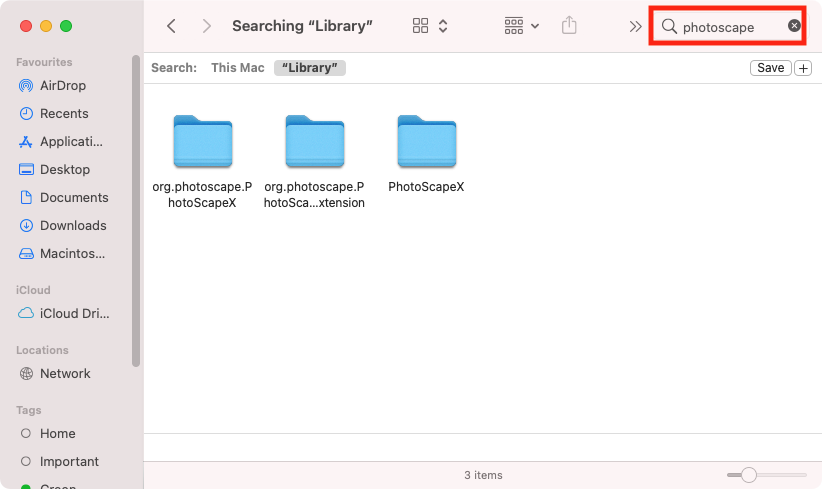Minimize window with yellow button
This screenshot has width=822, height=489.
46,26
